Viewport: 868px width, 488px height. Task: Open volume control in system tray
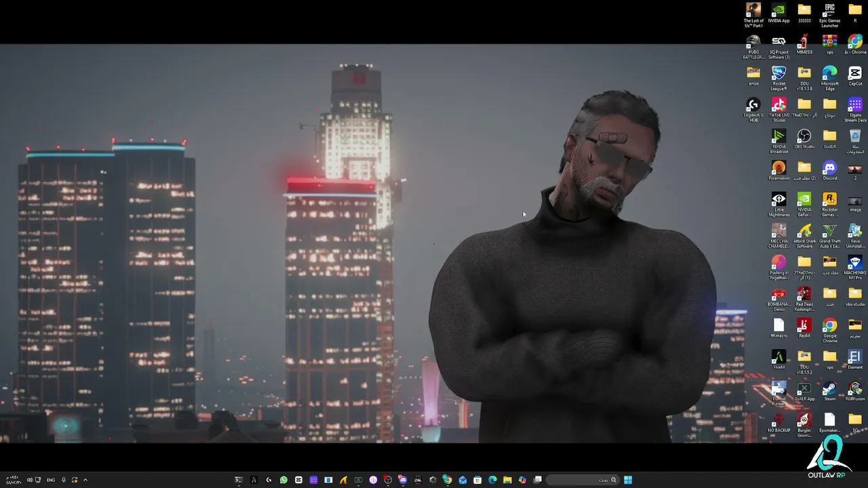pyautogui.click(x=30, y=480)
